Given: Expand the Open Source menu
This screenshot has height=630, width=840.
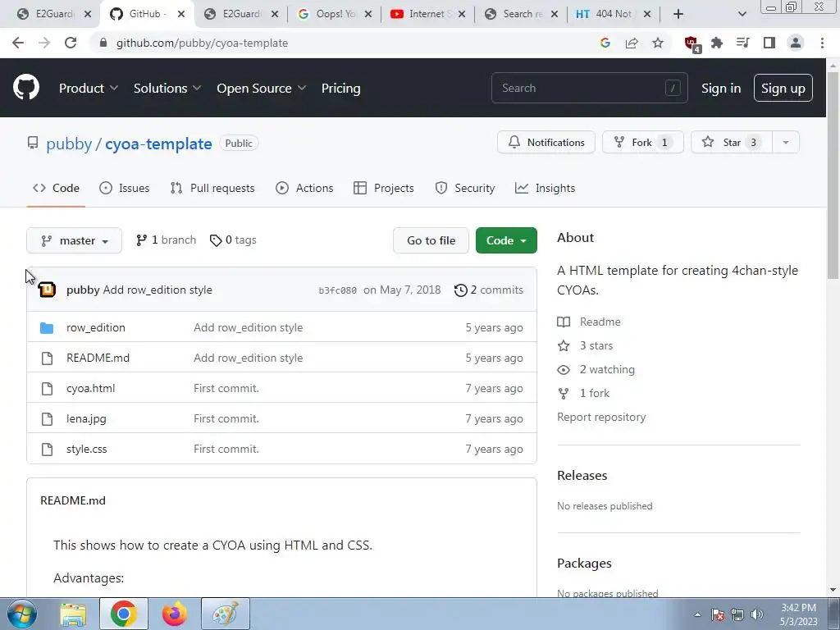Looking at the screenshot, I should [261, 89].
